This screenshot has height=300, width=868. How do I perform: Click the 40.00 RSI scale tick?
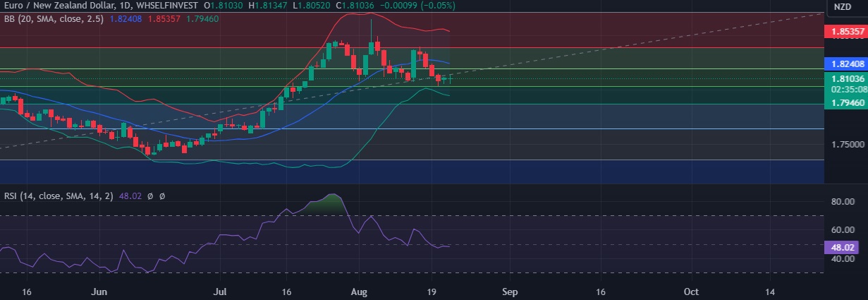(843, 258)
